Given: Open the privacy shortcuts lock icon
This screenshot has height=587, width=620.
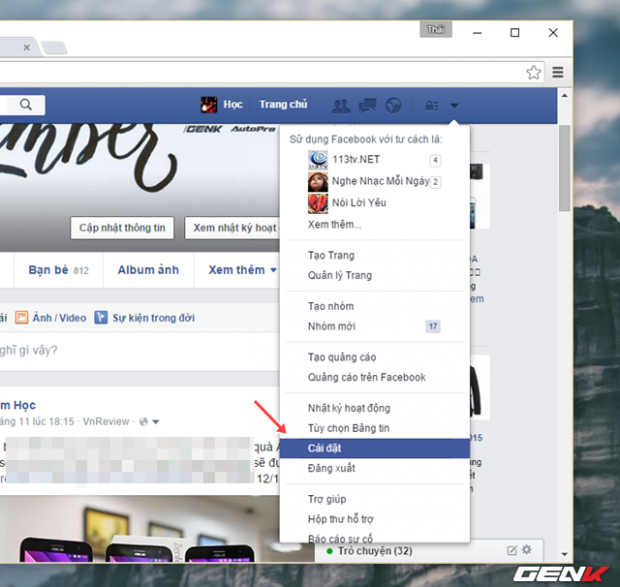Looking at the screenshot, I should coord(432,105).
